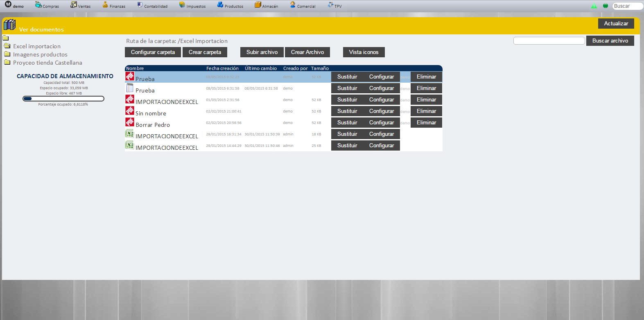Click the PDF icon beside Sin nombre
The height and width of the screenshot is (320, 644).
130,111
